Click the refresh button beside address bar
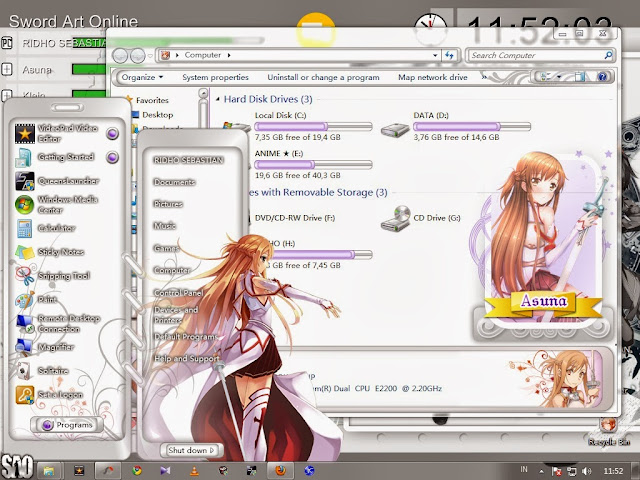The image size is (640, 480). 449,55
